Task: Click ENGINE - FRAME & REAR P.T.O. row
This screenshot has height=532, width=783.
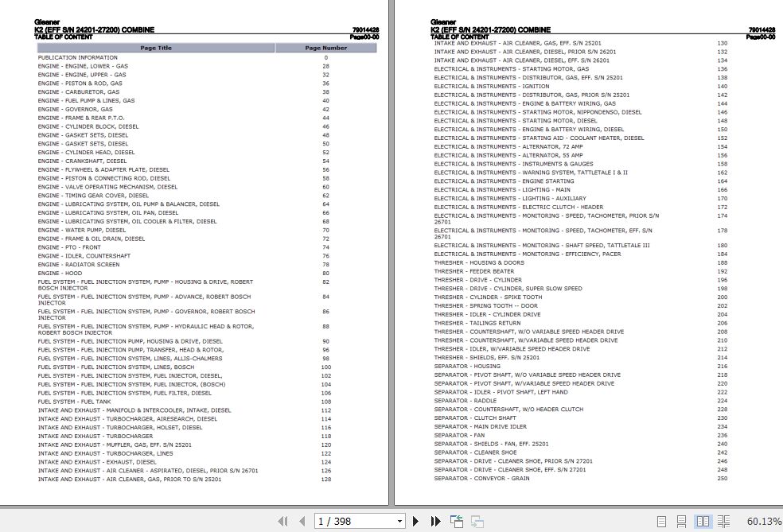Action: [81, 118]
